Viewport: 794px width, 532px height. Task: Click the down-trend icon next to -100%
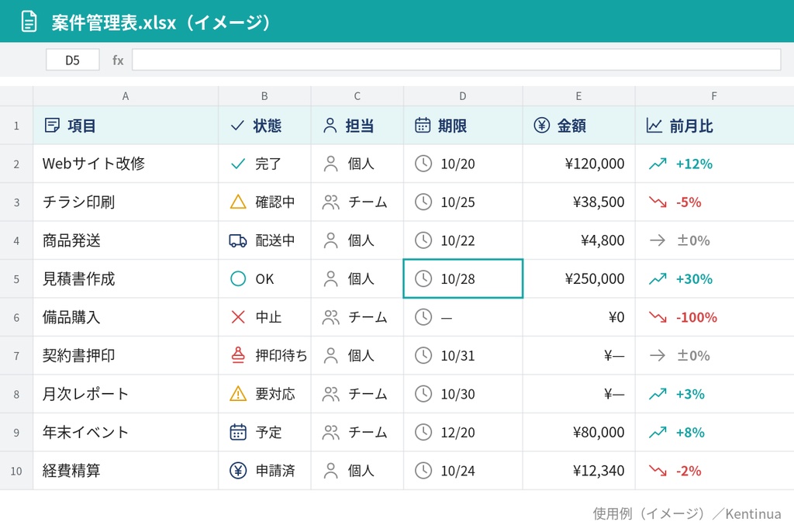[658, 317]
